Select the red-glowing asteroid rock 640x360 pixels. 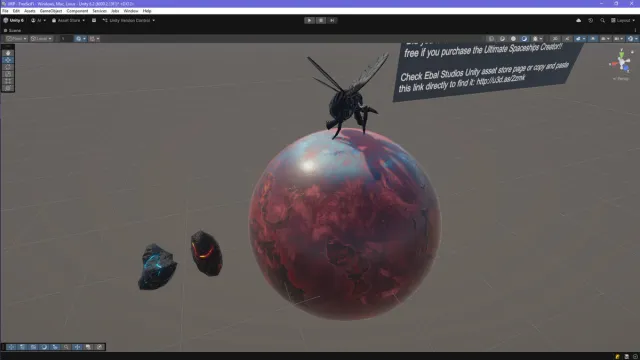pyautogui.click(x=207, y=253)
